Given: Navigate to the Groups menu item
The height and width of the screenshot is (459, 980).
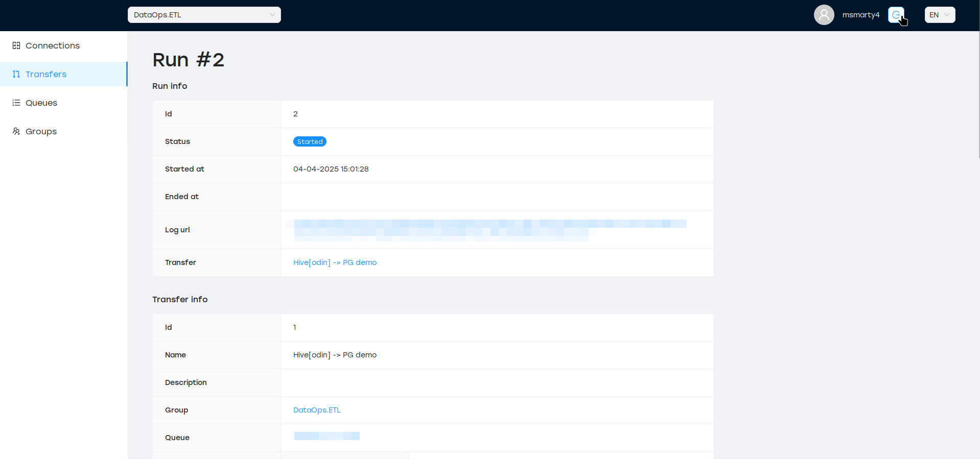Looking at the screenshot, I should (x=41, y=131).
